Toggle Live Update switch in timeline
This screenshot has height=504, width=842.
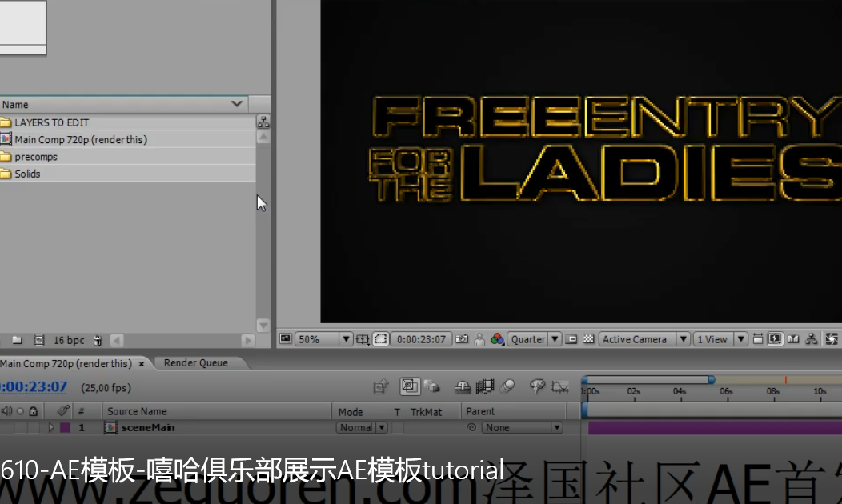(x=410, y=386)
